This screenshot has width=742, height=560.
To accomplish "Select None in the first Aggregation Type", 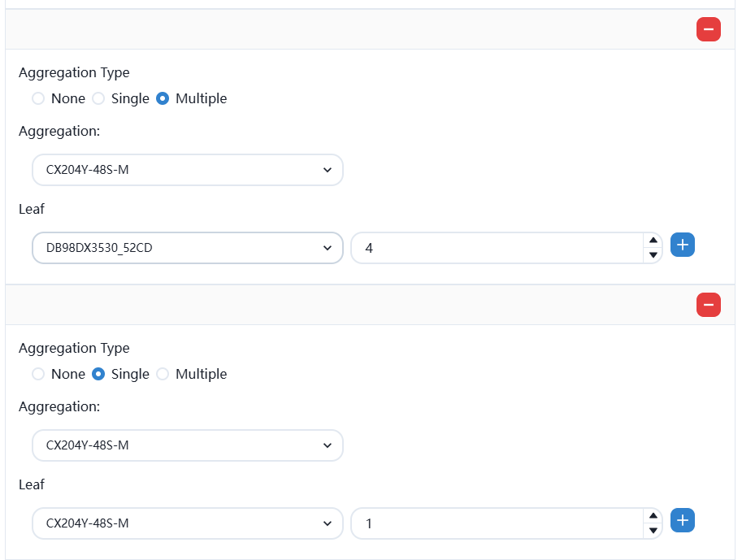I will [x=38, y=98].
